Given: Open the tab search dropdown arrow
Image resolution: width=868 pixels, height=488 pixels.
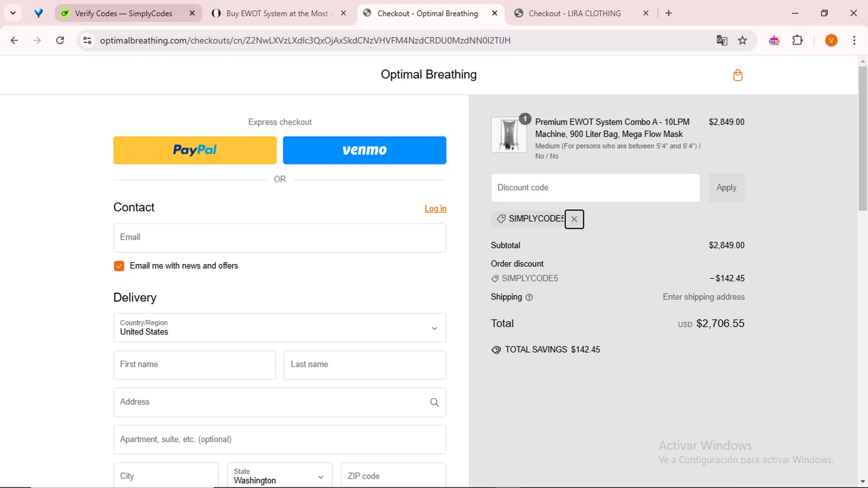Looking at the screenshot, I should tap(13, 13).
